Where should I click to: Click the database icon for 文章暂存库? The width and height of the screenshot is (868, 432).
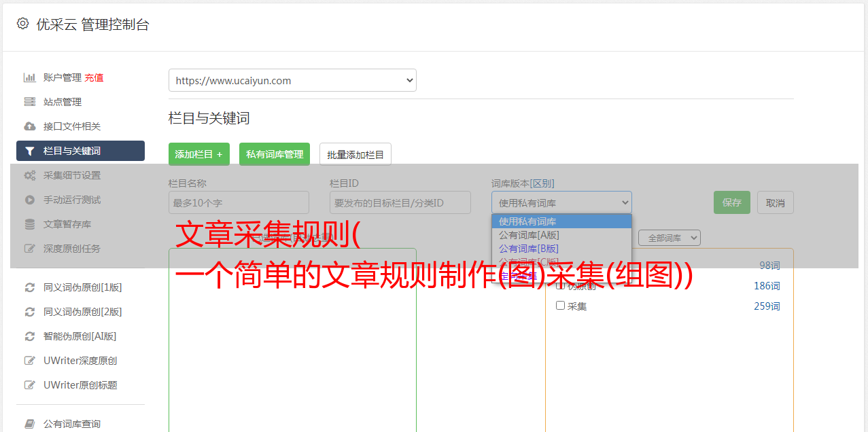click(x=30, y=224)
